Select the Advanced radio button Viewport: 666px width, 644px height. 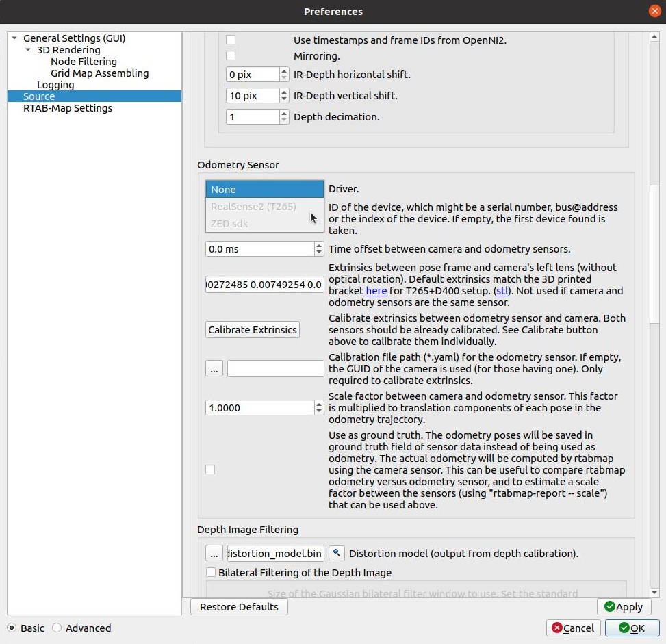coord(57,628)
